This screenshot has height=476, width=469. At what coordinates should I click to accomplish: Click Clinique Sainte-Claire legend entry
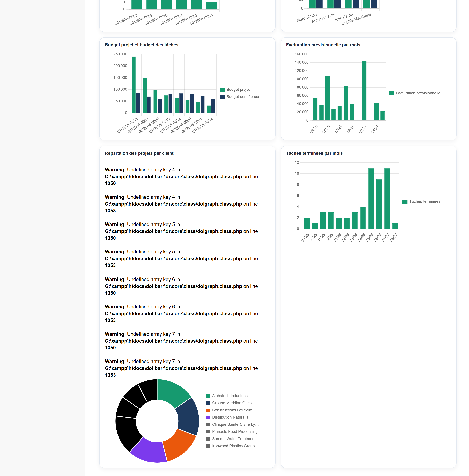click(x=232, y=424)
